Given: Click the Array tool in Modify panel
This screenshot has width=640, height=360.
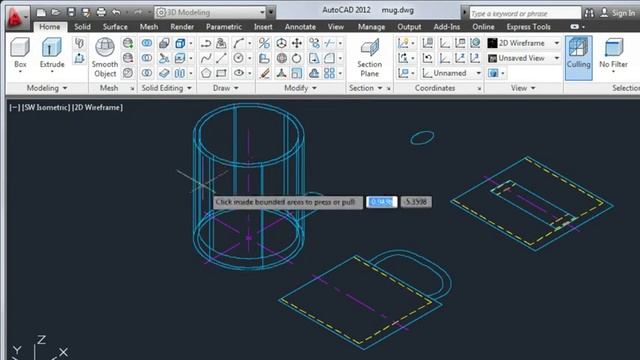Looking at the screenshot, I should tap(329, 73).
